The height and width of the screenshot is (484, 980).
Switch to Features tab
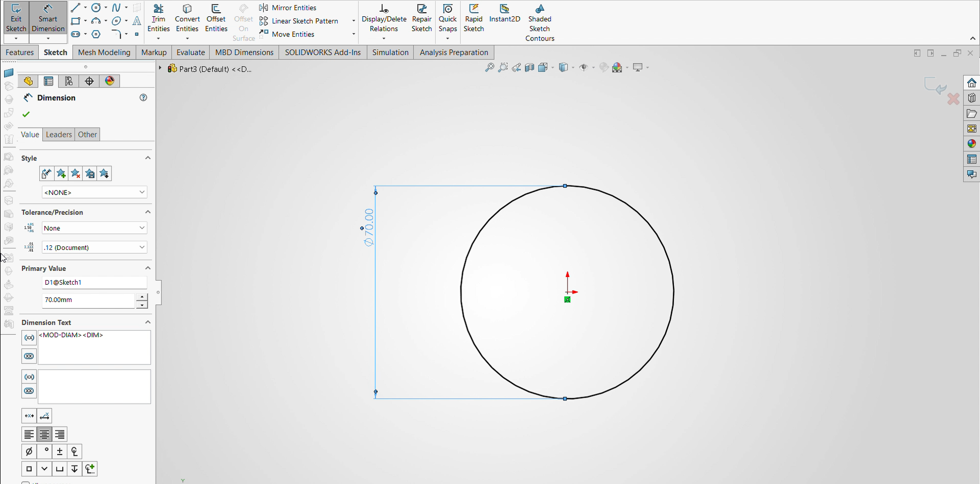(19, 52)
